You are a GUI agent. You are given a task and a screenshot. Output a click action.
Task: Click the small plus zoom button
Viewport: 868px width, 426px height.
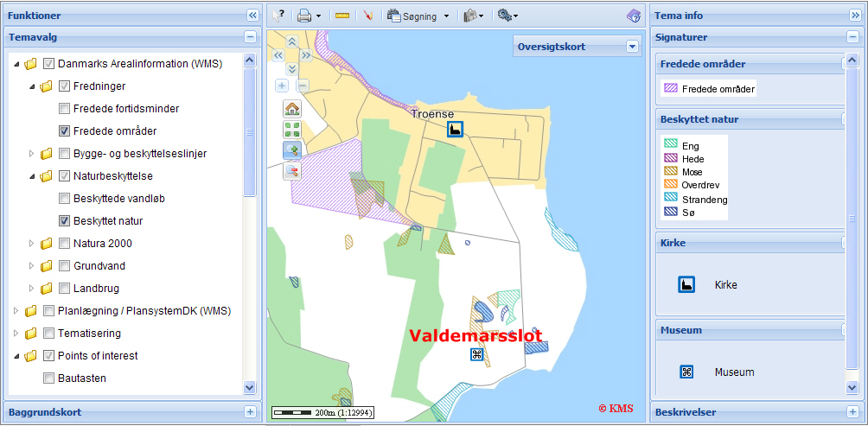coord(282,86)
